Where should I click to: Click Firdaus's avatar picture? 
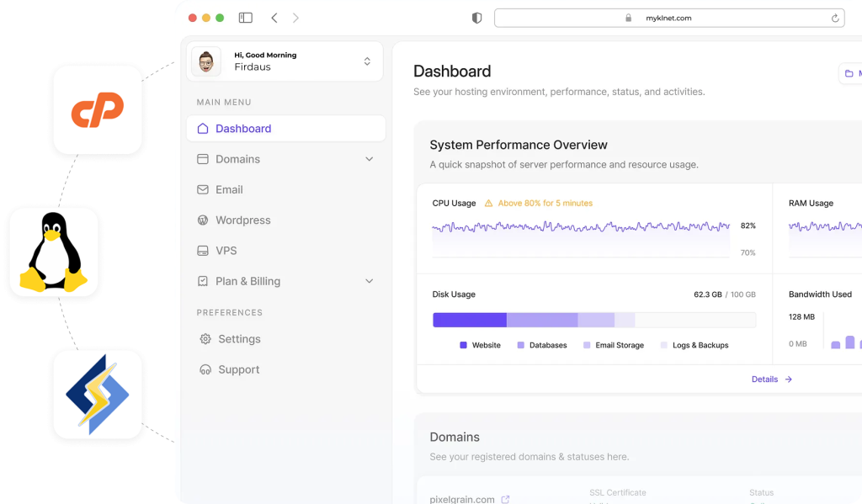[206, 61]
